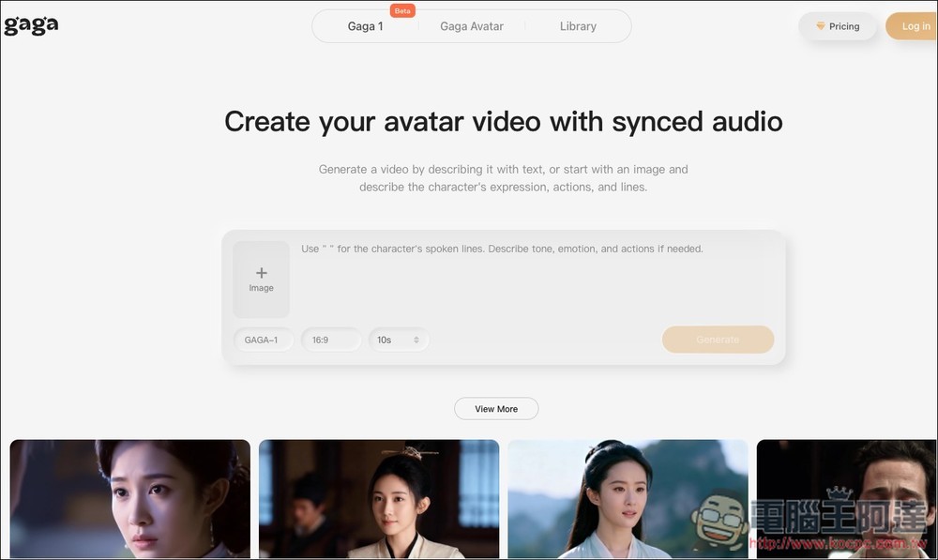Open the thumbnail of woman with hairpin
The width and height of the screenshot is (938, 560).
379,499
